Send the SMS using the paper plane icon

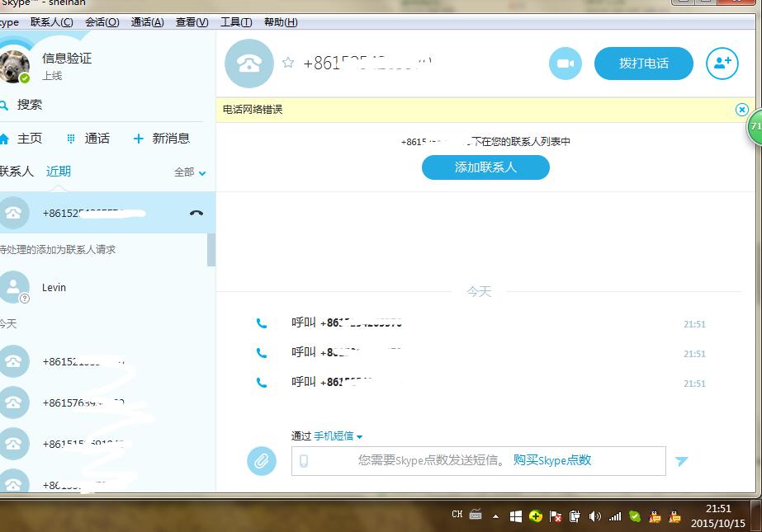682,461
